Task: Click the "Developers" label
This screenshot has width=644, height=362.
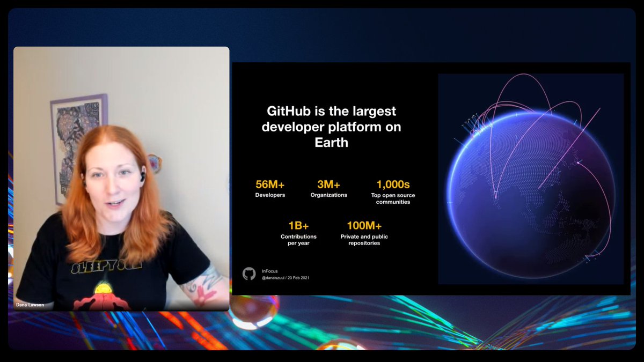Action: click(x=270, y=195)
